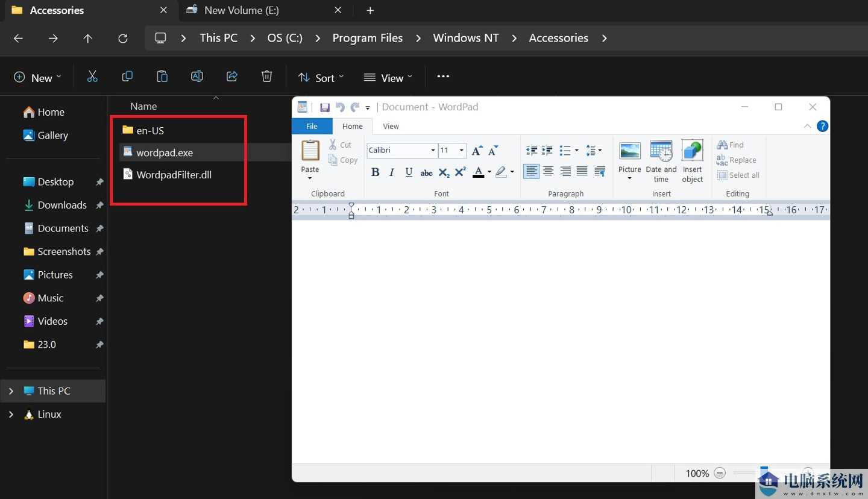This screenshot has width=868, height=499.
Task: Click Copy in WordPad's Clipboard group
Action: 343,160
